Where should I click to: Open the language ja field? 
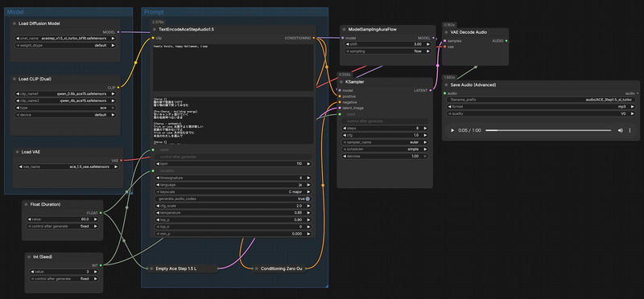tap(233, 185)
